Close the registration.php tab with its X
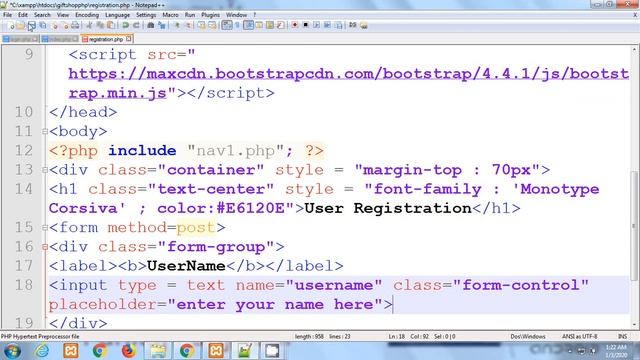 [x=129, y=39]
